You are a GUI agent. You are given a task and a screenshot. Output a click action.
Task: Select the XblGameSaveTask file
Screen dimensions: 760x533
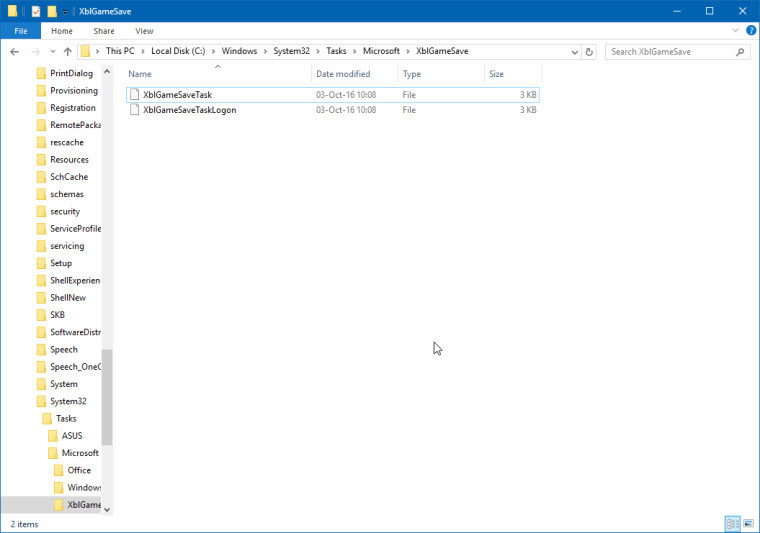pos(332,95)
